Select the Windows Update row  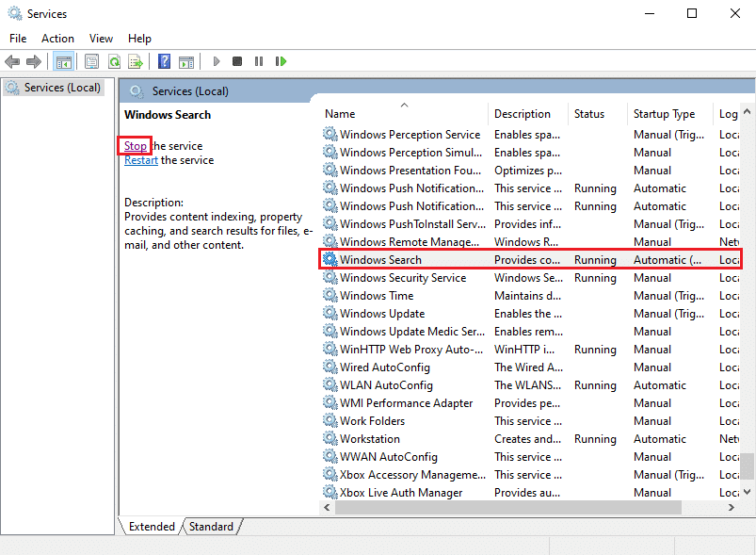[530, 313]
